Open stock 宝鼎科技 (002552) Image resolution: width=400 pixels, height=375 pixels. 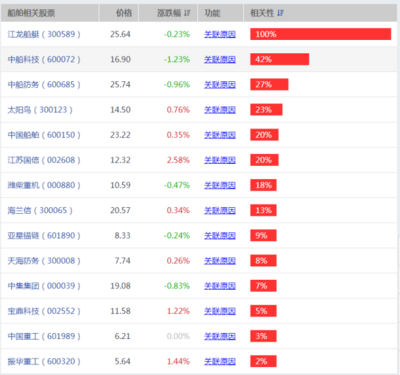point(44,311)
